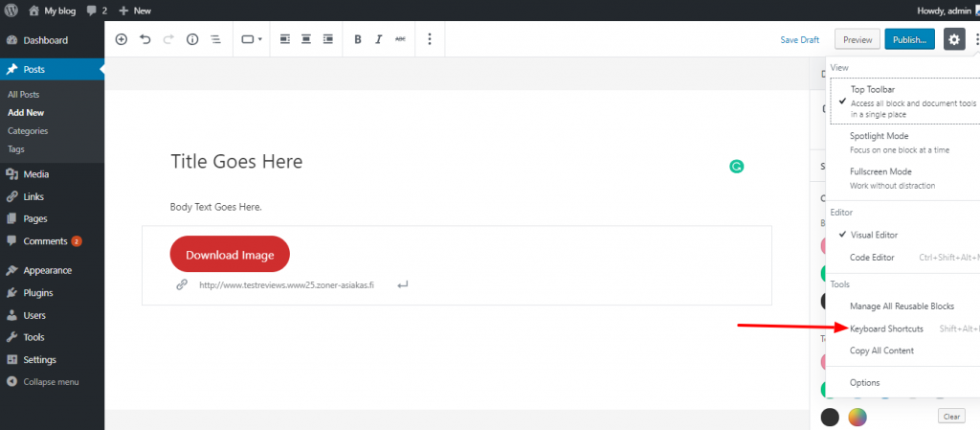The height and width of the screenshot is (430, 980).
Task: Undo the last change
Action: coord(145,39)
